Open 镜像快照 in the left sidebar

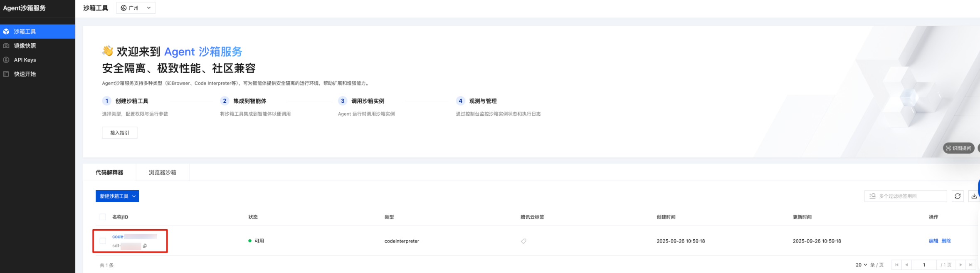(37, 45)
